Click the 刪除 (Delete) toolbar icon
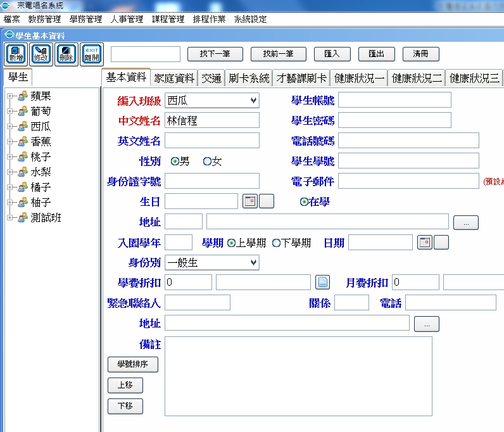 pos(66,54)
